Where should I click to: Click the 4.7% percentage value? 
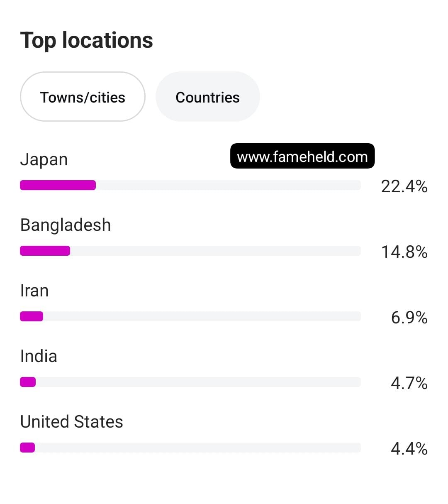point(409,383)
